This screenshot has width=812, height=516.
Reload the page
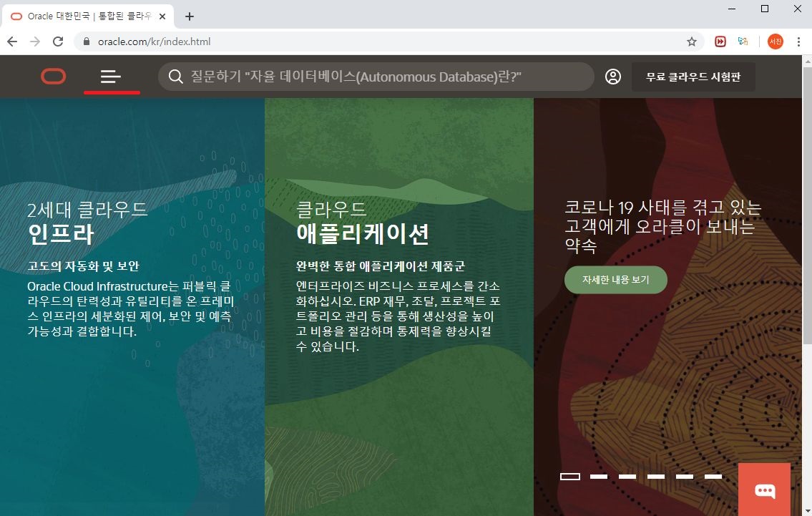(58, 42)
